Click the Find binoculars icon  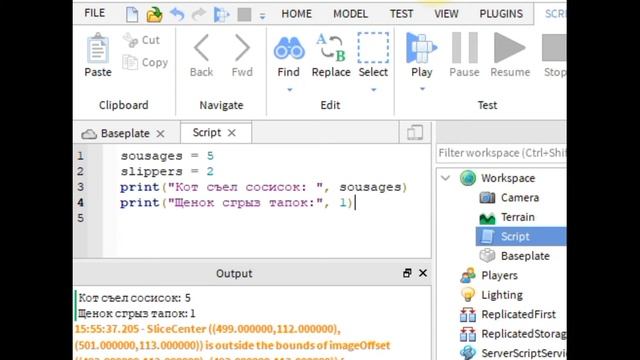tap(289, 49)
